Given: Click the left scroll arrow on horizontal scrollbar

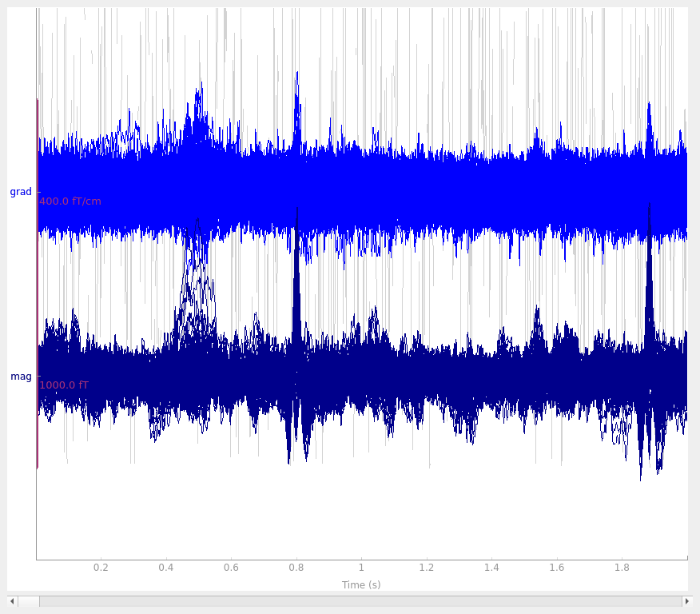Looking at the screenshot, I should [12, 601].
